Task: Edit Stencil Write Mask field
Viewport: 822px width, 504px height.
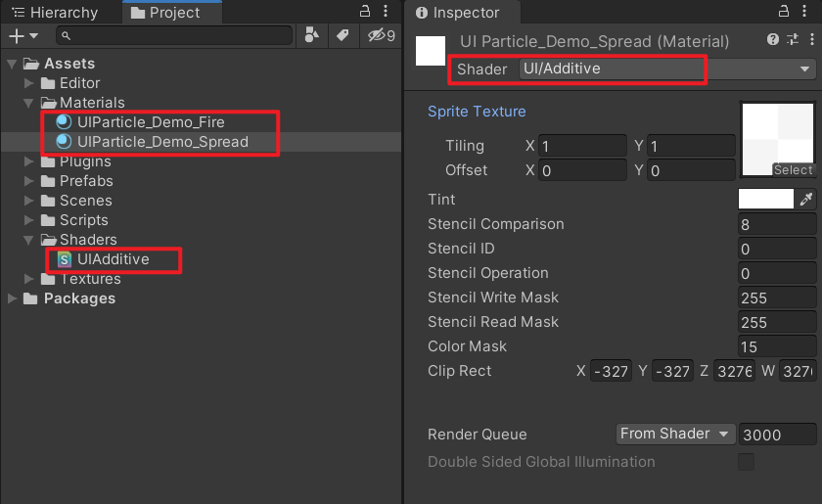Action: pos(777,298)
